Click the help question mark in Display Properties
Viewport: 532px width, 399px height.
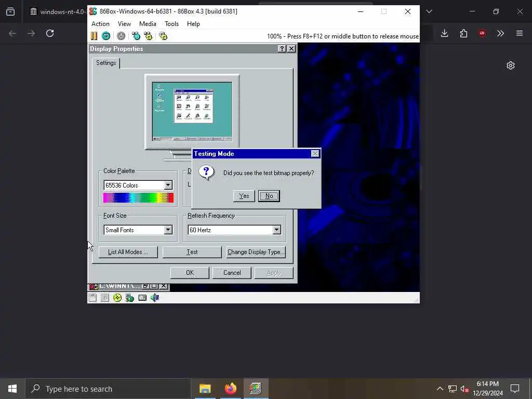click(x=282, y=48)
